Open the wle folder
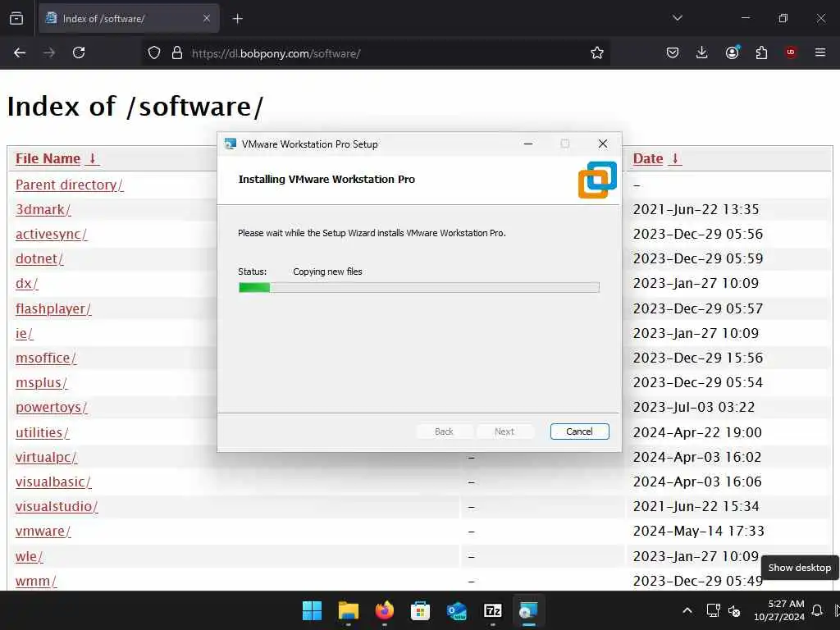This screenshot has width=840, height=630. (x=29, y=556)
